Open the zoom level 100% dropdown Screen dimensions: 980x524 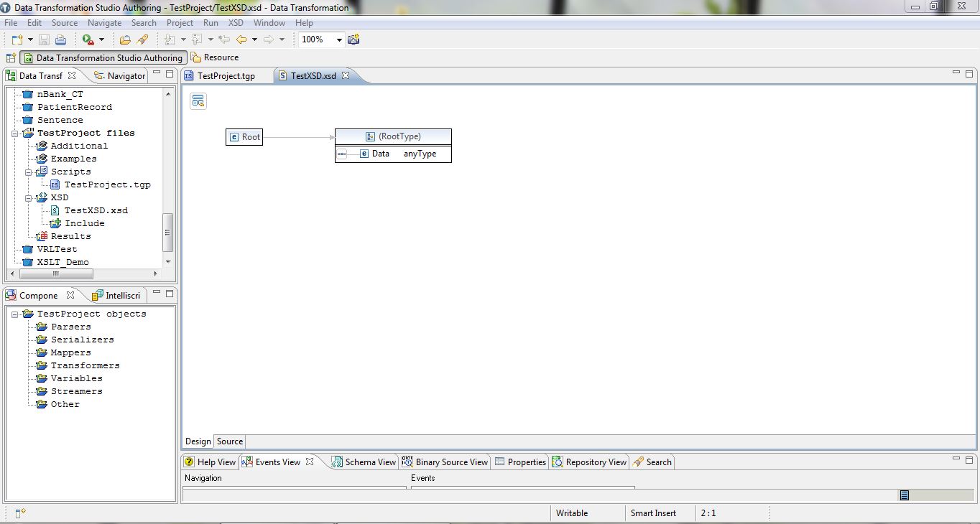(x=339, y=40)
